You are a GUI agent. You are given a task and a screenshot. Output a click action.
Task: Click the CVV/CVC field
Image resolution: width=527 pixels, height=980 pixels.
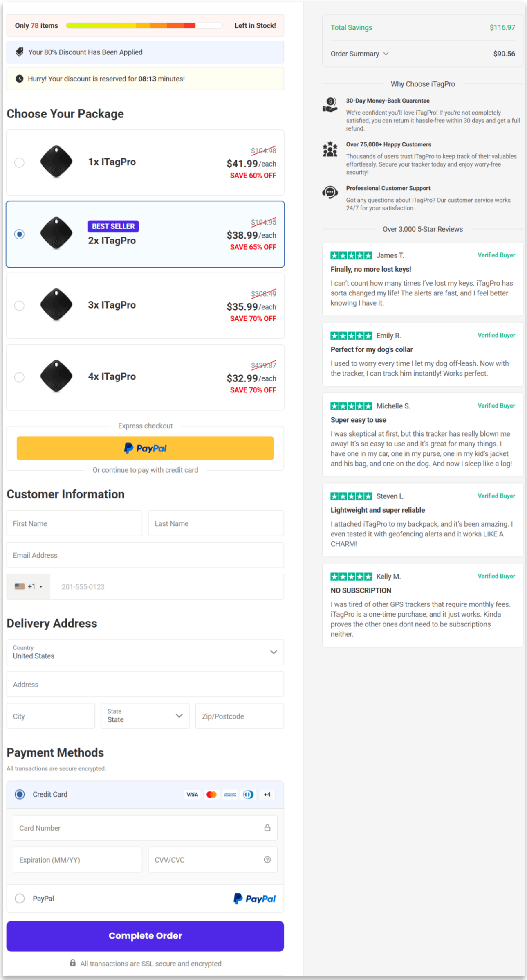(213, 860)
